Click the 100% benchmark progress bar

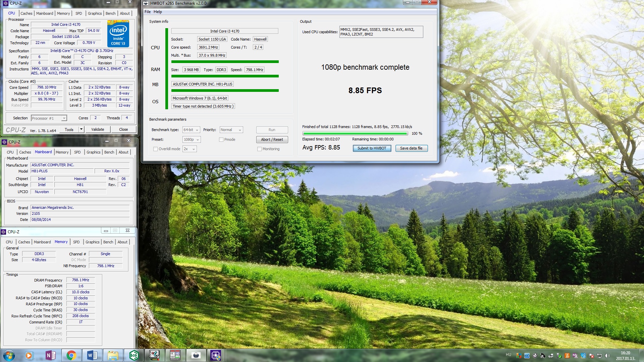pos(355,133)
